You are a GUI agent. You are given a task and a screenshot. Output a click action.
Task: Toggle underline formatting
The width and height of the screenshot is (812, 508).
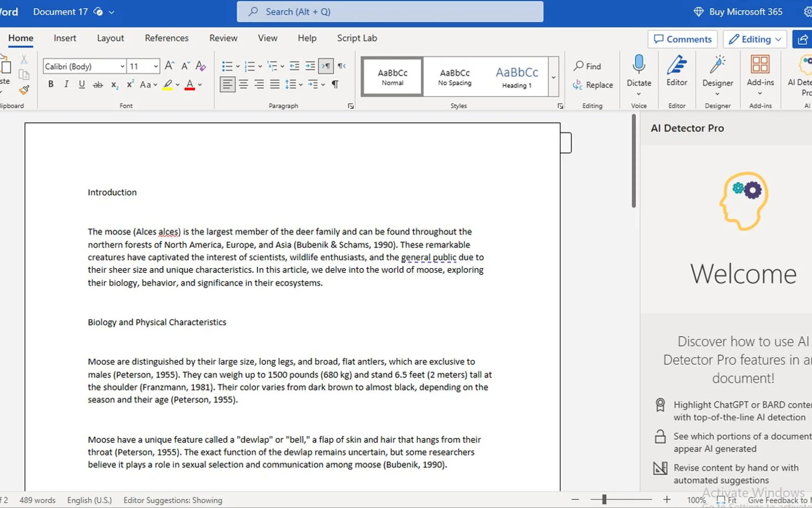click(x=82, y=84)
